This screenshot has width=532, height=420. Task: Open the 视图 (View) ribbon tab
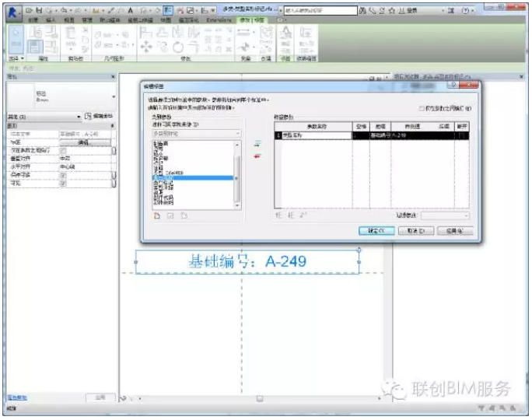[69, 20]
